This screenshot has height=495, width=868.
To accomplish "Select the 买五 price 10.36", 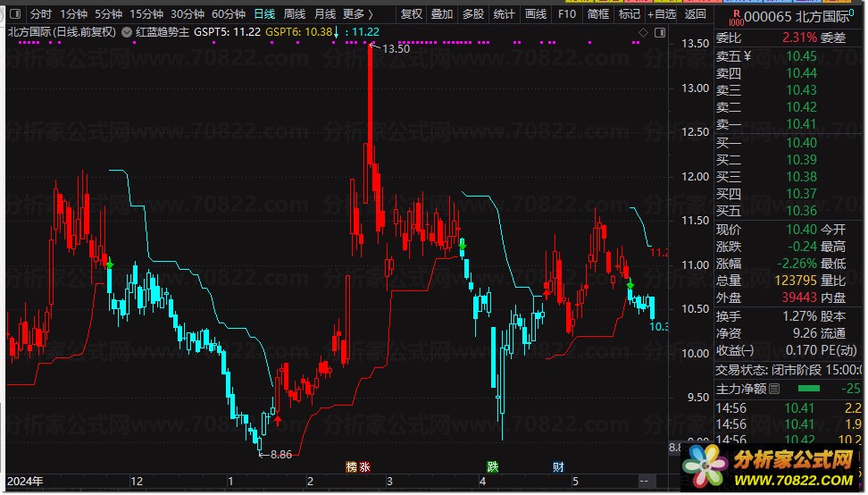I will (801, 210).
